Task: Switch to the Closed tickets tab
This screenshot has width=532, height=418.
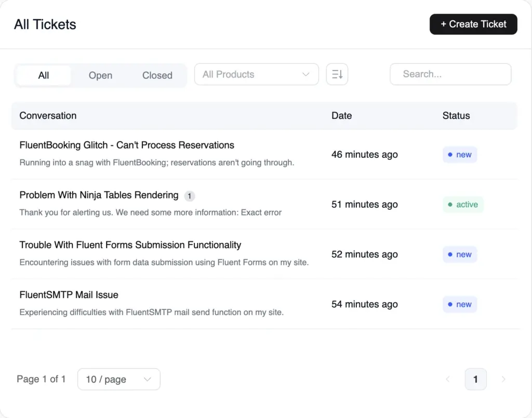Action: click(x=157, y=75)
